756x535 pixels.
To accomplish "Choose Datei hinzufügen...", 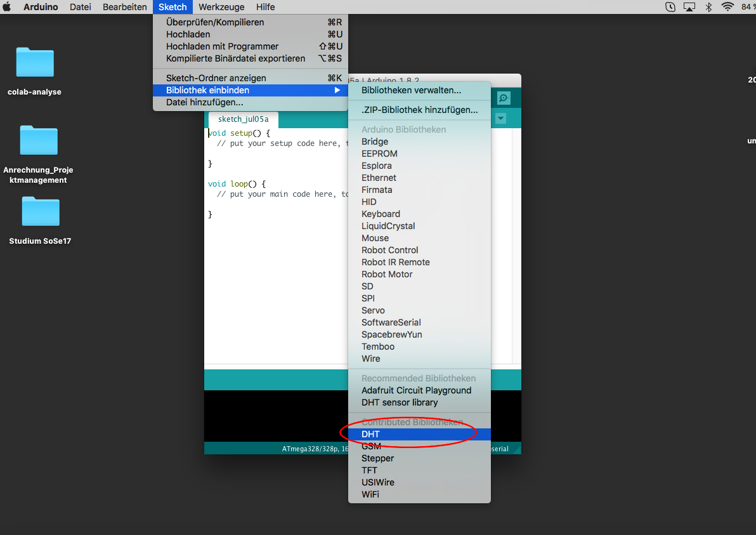I will [251, 102].
